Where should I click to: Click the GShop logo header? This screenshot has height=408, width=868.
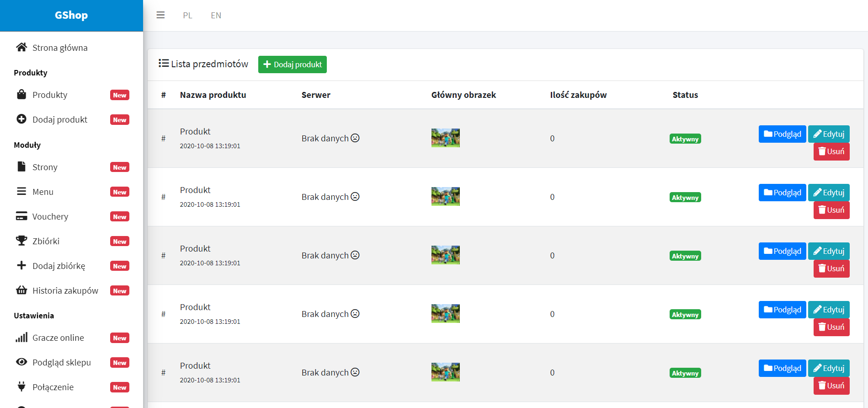[x=71, y=15]
